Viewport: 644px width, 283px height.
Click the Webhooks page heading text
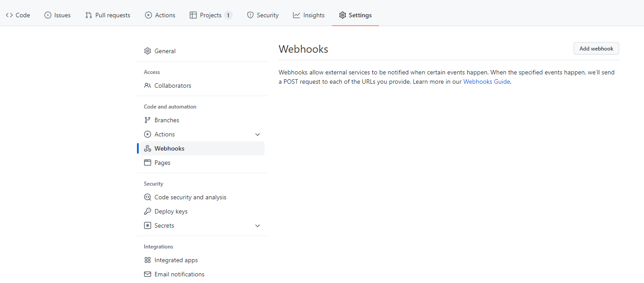coord(303,49)
